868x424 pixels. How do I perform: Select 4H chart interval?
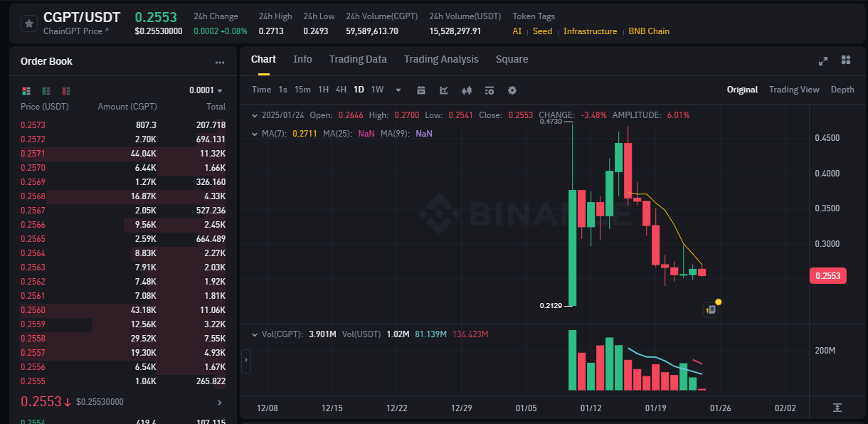pos(341,90)
